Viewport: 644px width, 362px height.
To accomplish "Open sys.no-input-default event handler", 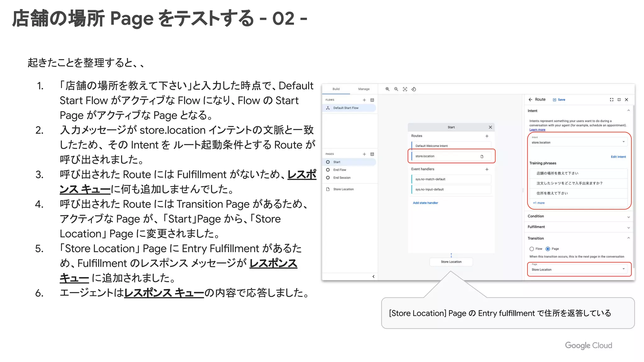I will tap(451, 189).
